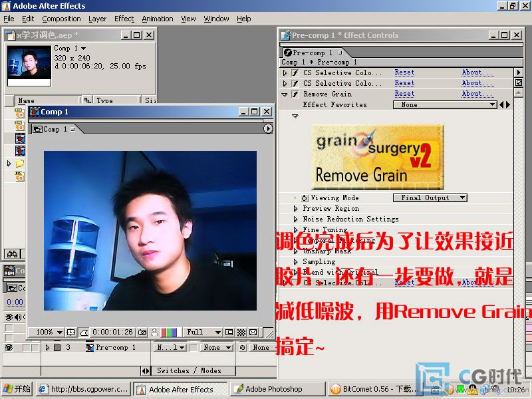Open the track matte None dropdown for layer 3
The width and height of the screenshot is (532, 399).
click(215, 347)
